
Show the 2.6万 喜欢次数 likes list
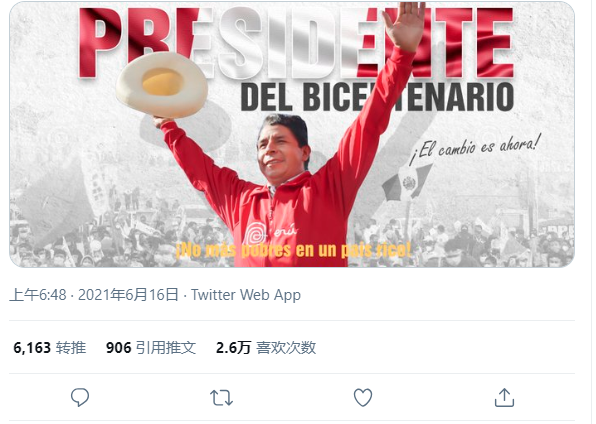(266, 348)
